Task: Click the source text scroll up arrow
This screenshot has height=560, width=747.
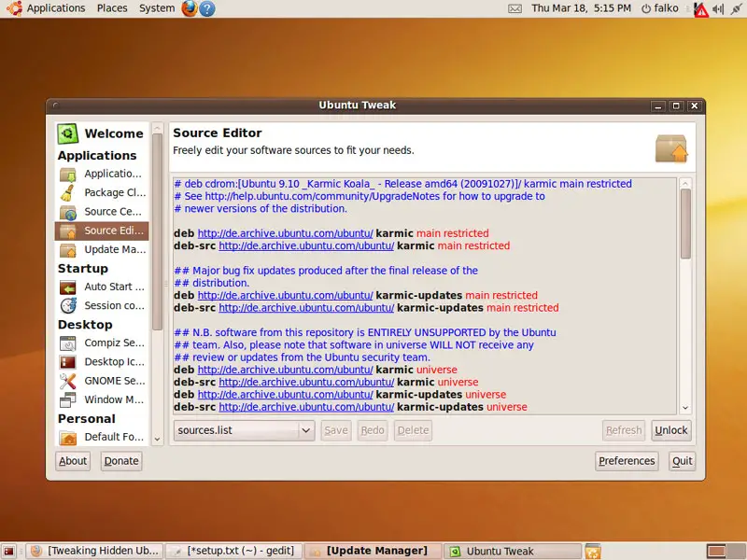Action: pos(685,183)
